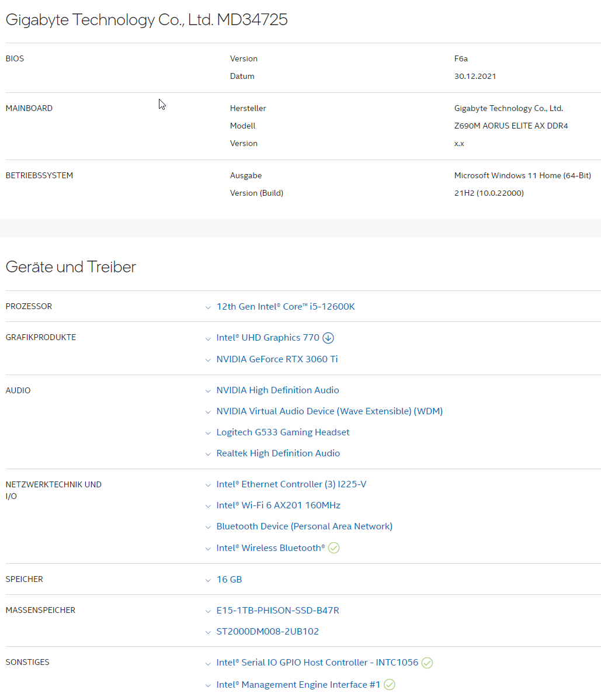
Task: Select Microsoft Windows 11 Home (64-Bit) text
Action: point(523,175)
